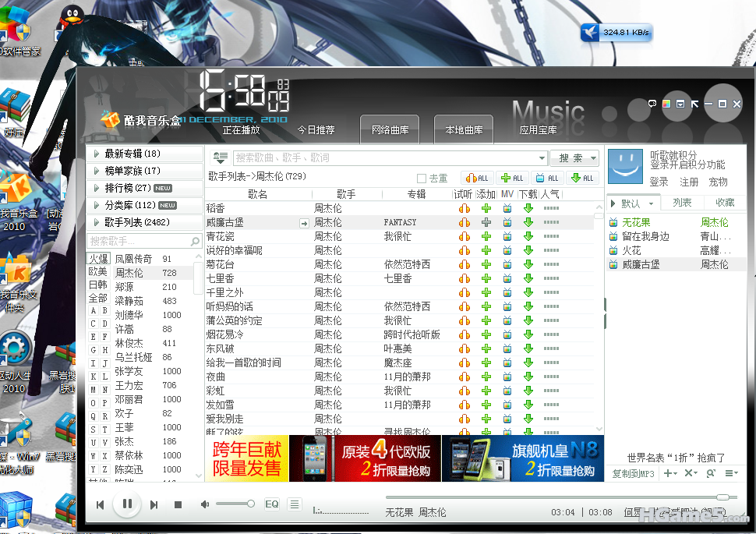Viewport: 756px width, 534px height.
Task: Open the 应用宝库 tab
Action: pyautogui.click(x=538, y=129)
